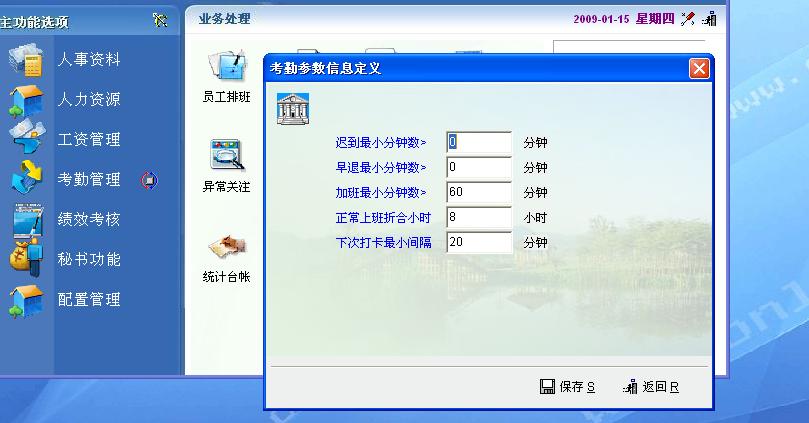Save settings with the 保存 button

tap(567, 387)
